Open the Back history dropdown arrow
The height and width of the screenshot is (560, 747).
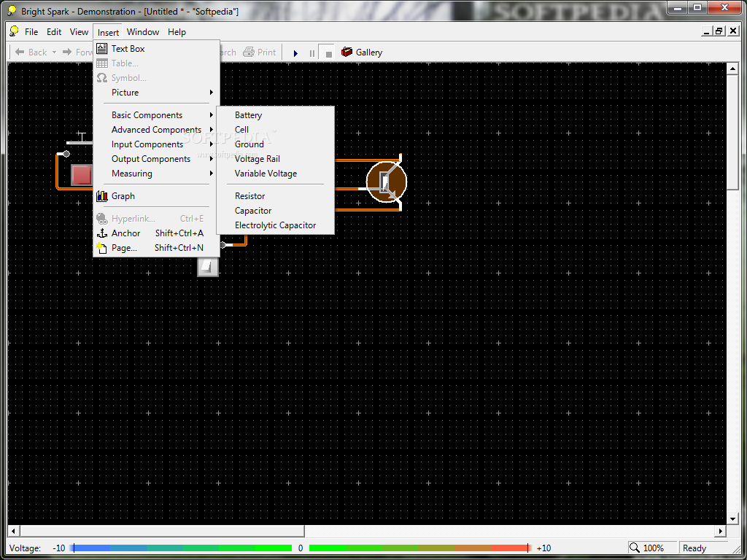click(54, 52)
